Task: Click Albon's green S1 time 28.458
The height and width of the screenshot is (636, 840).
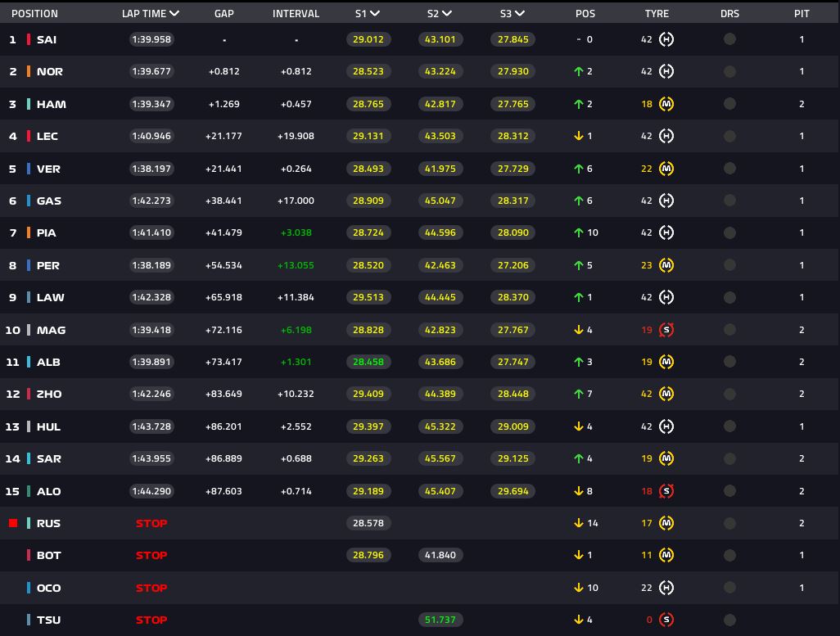Action: pyautogui.click(x=368, y=362)
